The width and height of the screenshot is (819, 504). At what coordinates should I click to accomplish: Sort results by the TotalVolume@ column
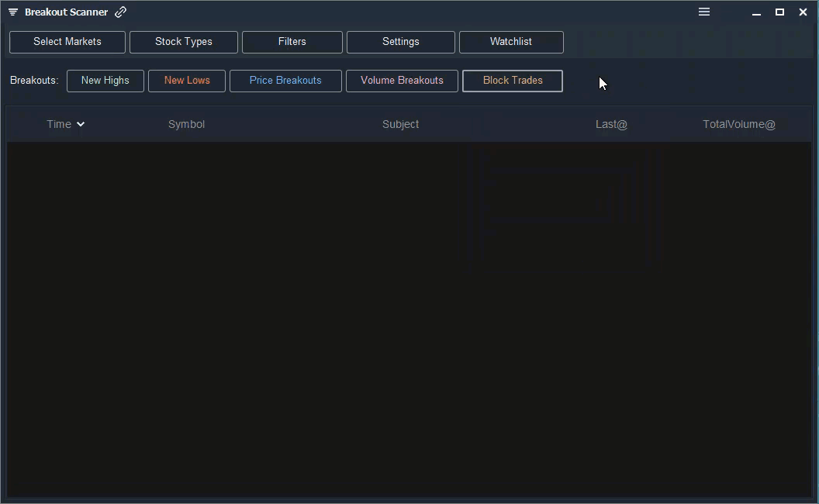coord(738,124)
